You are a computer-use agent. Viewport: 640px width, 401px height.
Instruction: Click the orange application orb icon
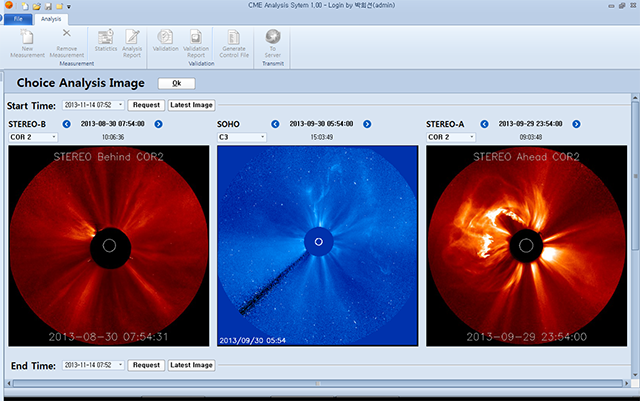point(9,5)
